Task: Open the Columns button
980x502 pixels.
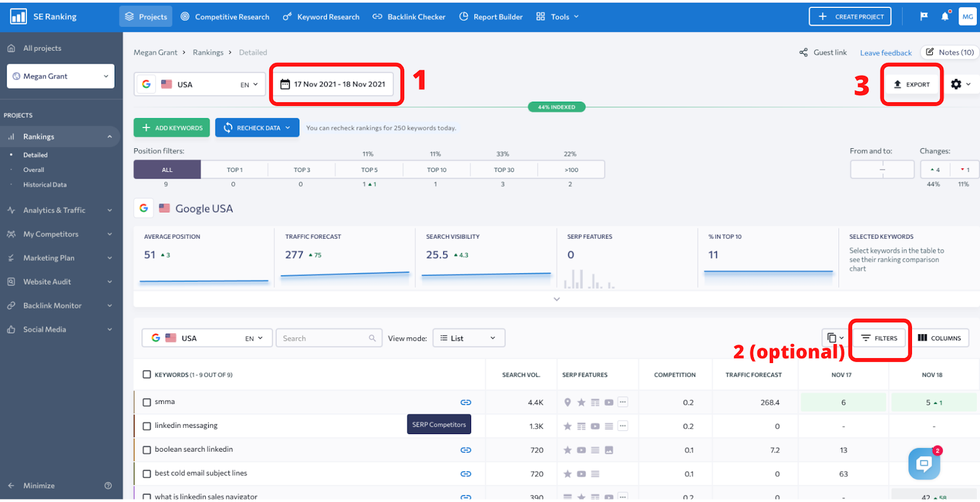Action: 940,338
